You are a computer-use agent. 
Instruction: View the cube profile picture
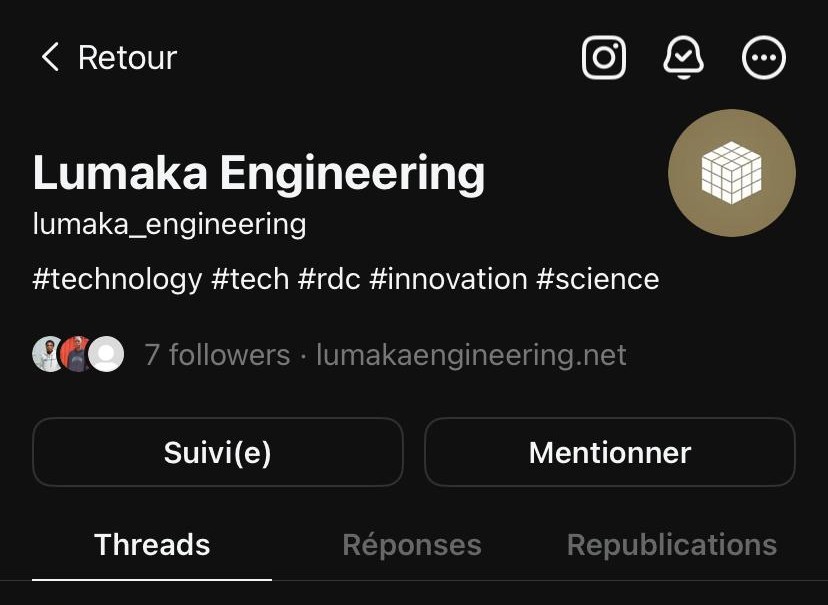pos(731,173)
